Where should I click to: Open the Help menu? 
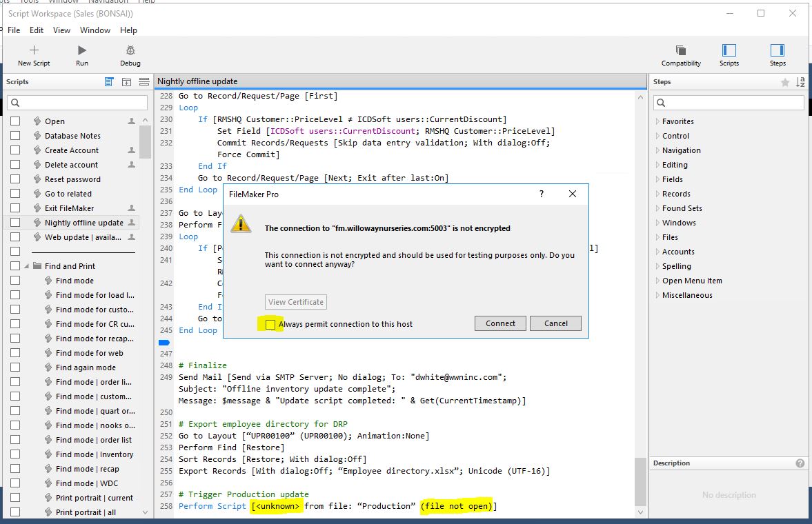(x=128, y=30)
